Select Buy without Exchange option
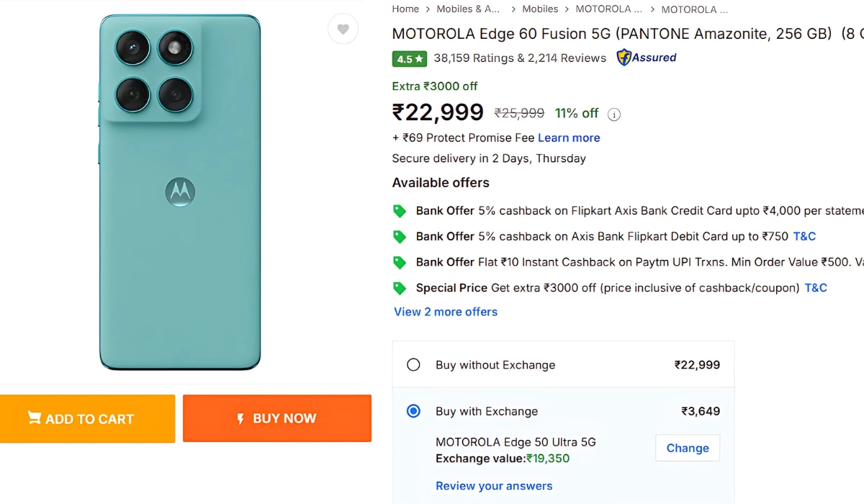The height and width of the screenshot is (504, 864). (413, 365)
